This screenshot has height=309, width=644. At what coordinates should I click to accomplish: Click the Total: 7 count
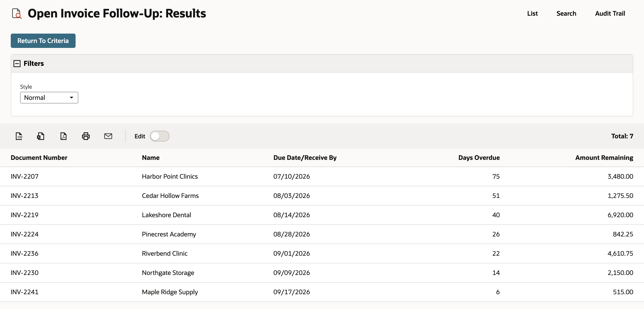coord(622,136)
